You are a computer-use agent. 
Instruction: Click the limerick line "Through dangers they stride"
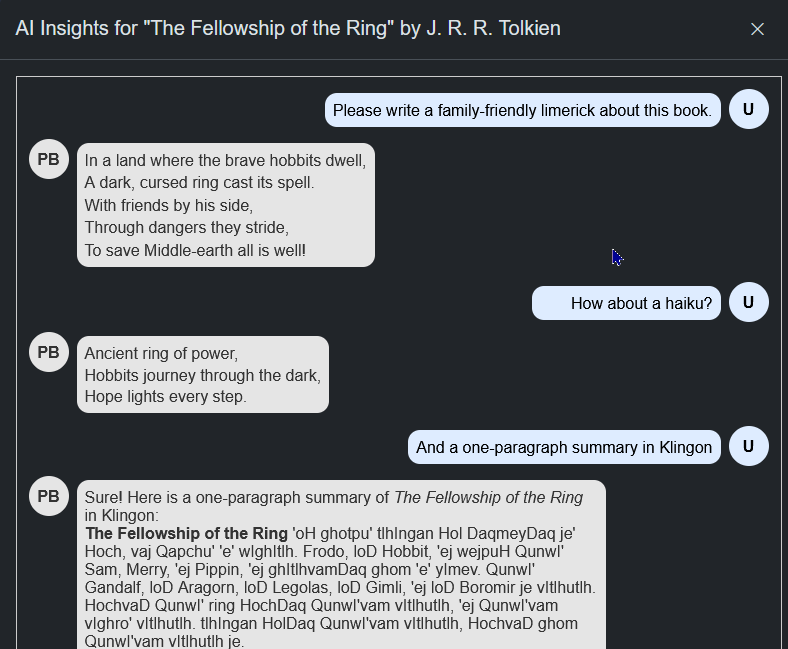point(186,228)
